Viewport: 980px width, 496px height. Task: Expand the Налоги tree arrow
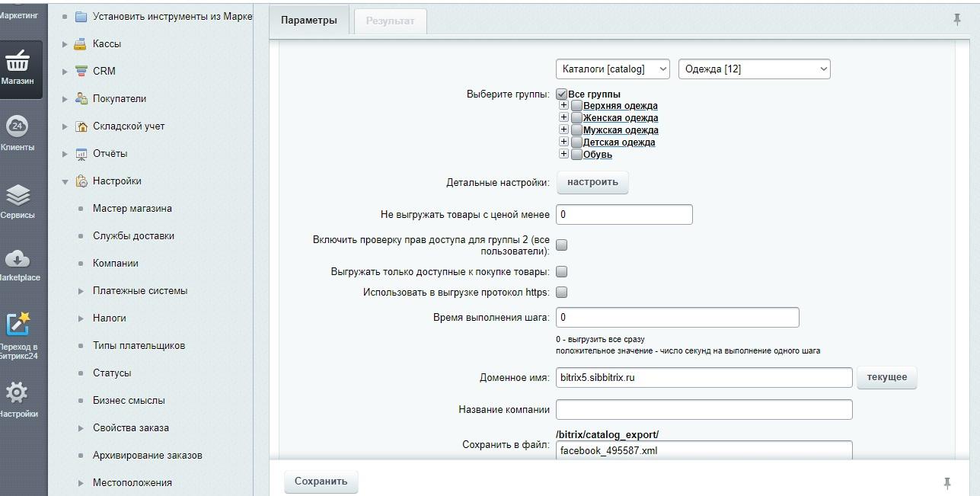(x=81, y=318)
